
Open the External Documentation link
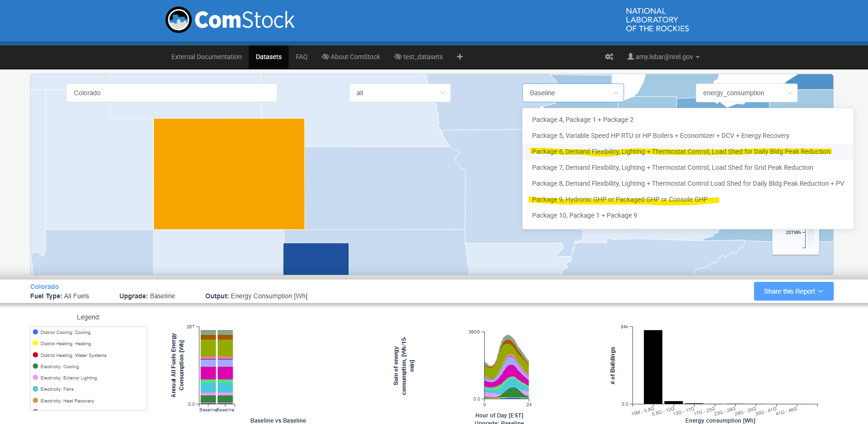click(206, 57)
